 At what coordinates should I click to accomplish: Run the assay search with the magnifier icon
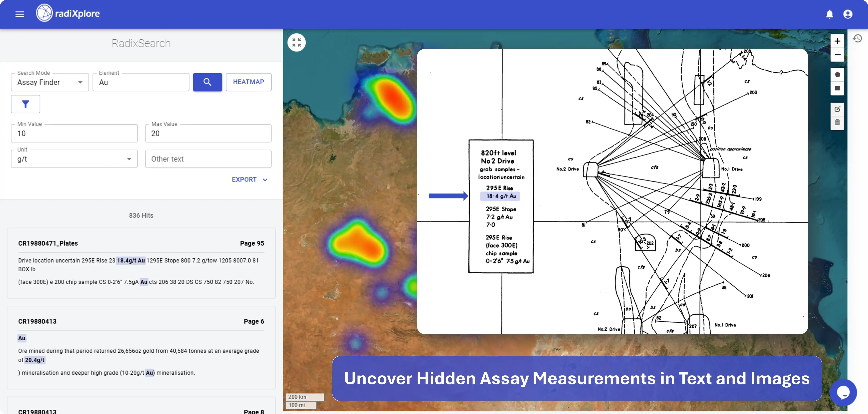point(207,82)
